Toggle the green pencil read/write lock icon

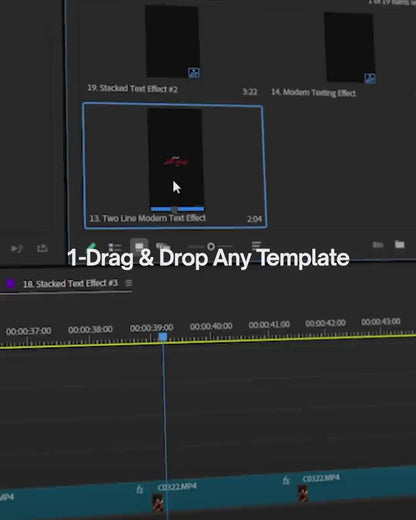point(91,246)
